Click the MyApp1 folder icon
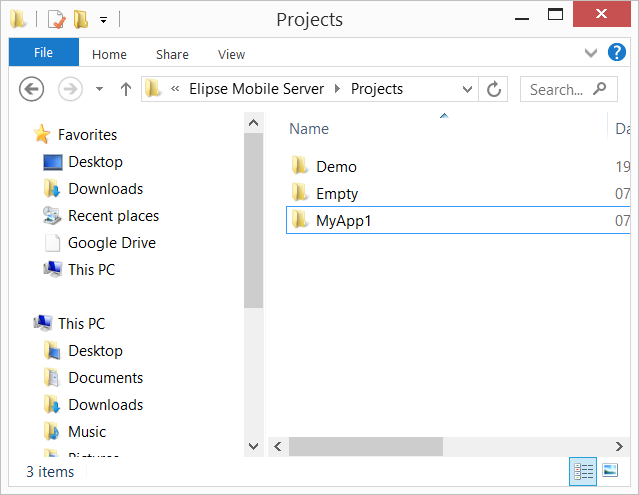 [x=300, y=219]
